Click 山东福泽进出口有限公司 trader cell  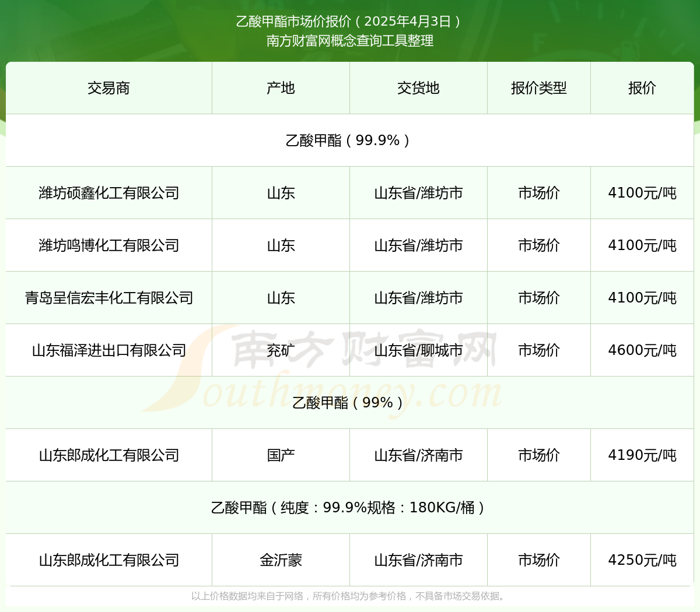[x=108, y=350]
